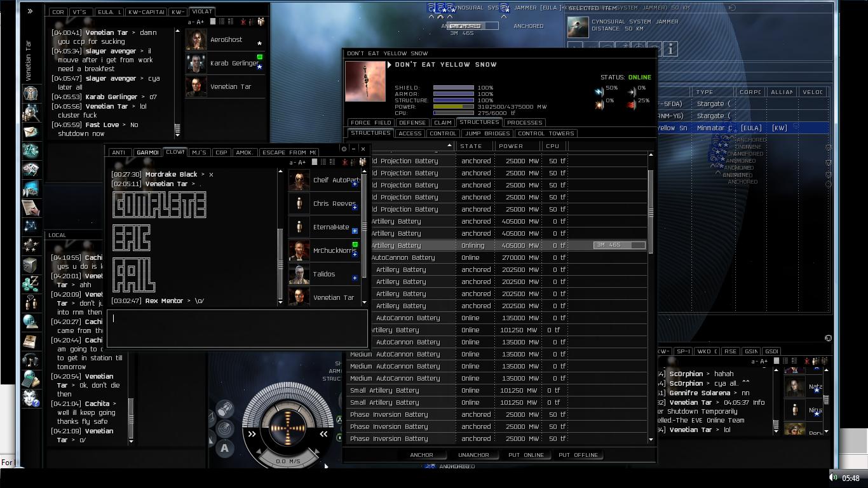The image size is (868, 488).
Task: Sort overview by Type column
Action: [704, 92]
